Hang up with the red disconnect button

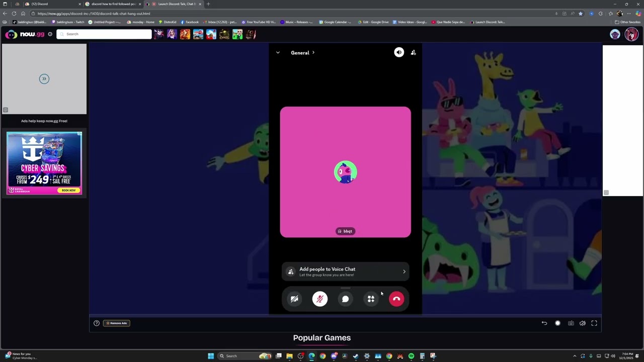click(x=396, y=299)
